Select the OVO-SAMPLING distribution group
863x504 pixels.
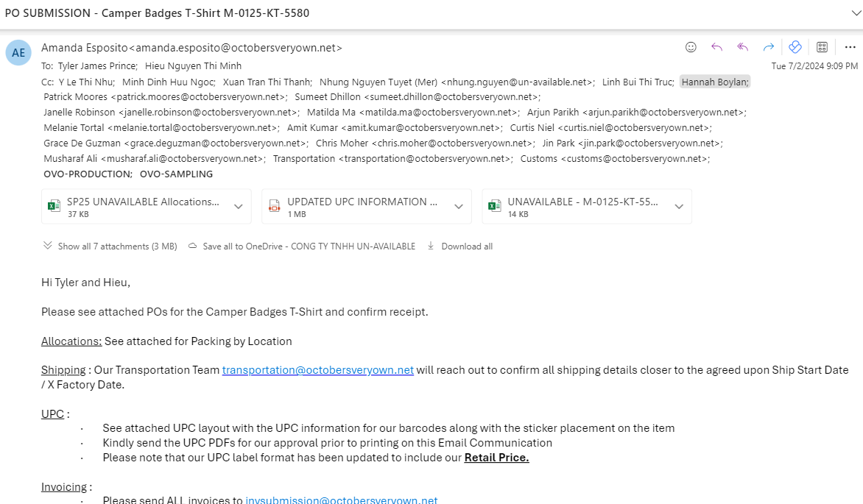(176, 174)
